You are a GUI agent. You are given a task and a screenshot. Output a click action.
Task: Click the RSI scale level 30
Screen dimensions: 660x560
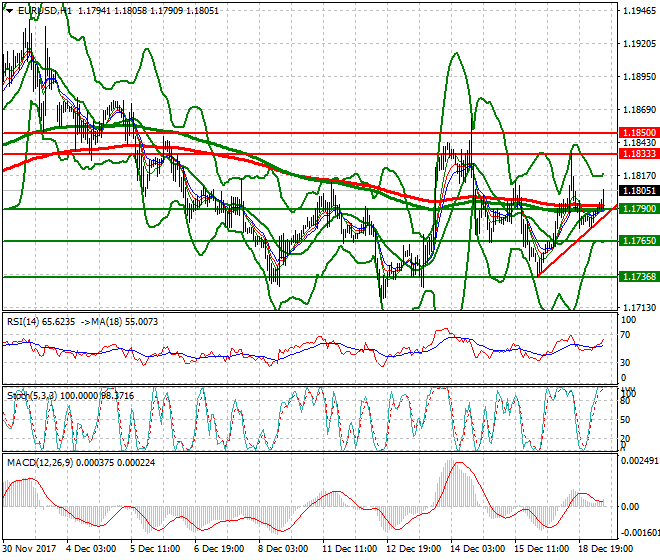(x=625, y=363)
